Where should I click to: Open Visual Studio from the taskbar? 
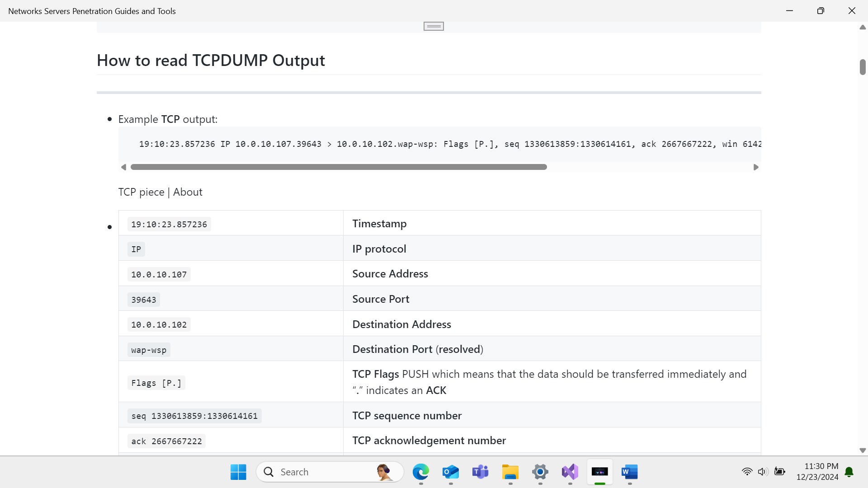[570, 472]
